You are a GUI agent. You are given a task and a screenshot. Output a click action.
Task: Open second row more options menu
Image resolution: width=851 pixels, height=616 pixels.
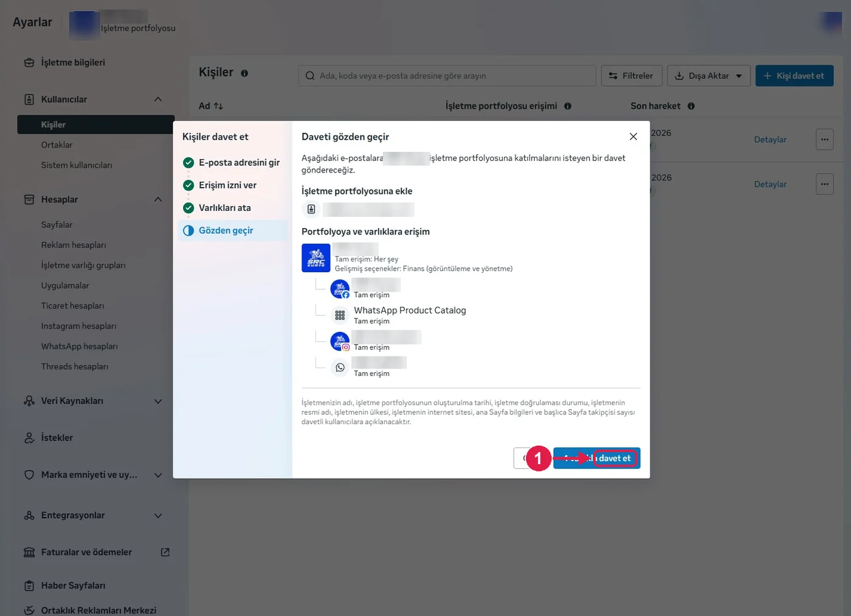(824, 184)
